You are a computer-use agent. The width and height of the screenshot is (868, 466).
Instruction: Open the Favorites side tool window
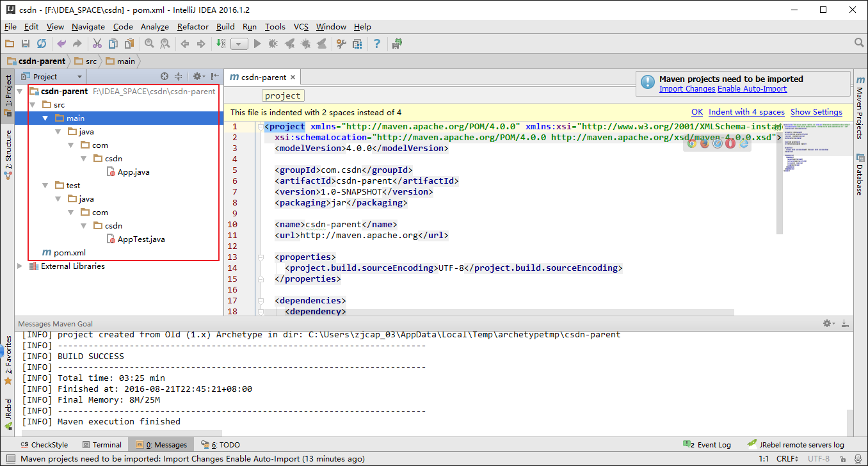click(x=8, y=360)
